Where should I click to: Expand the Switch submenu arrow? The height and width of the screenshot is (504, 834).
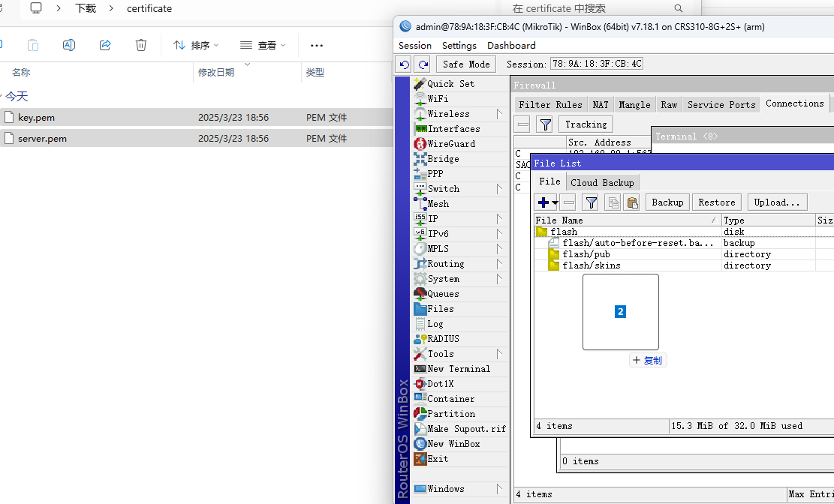coord(499,189)
